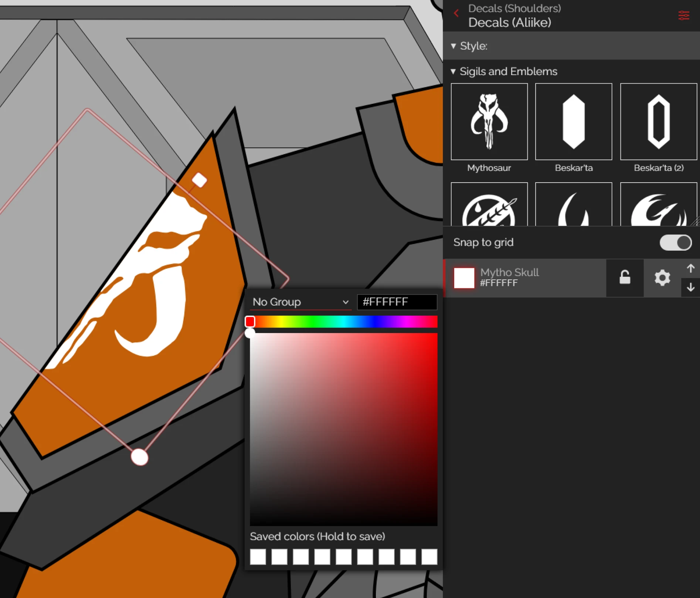Click the Decals (Aliike) heading

coord(510,23)
